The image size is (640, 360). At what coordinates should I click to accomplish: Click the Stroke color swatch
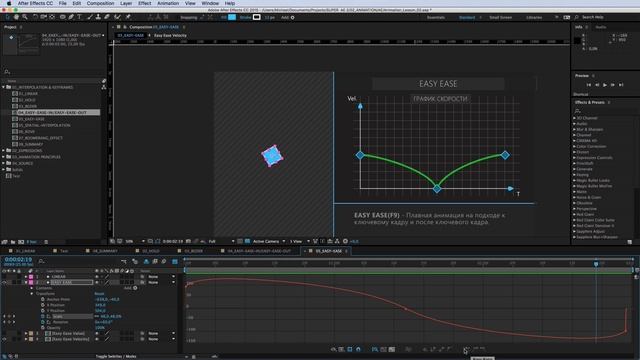(x=256, y=17)
